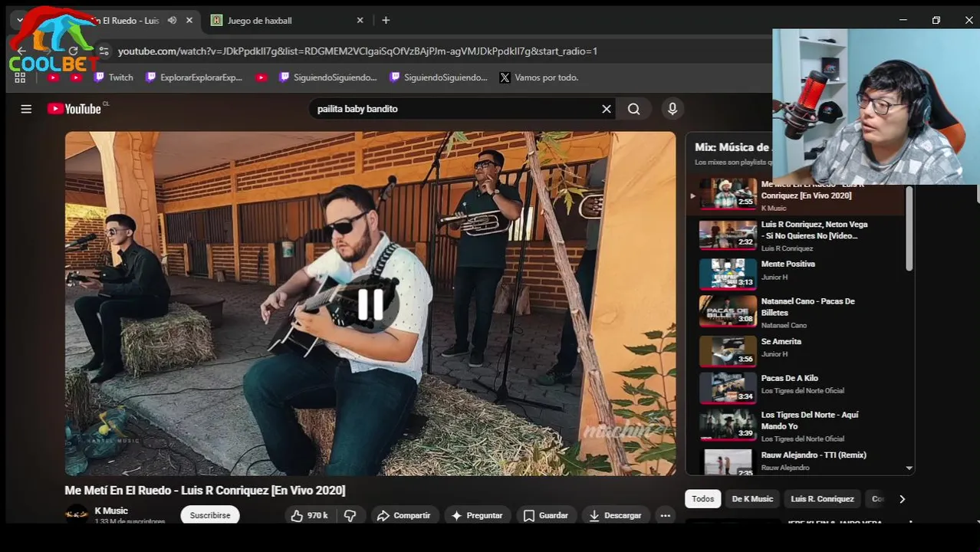Image resolution: width=980 pixels, height=552 pixels.
Task: Open the ExplorarExplorarExp... bookmark
Action: 194,77
